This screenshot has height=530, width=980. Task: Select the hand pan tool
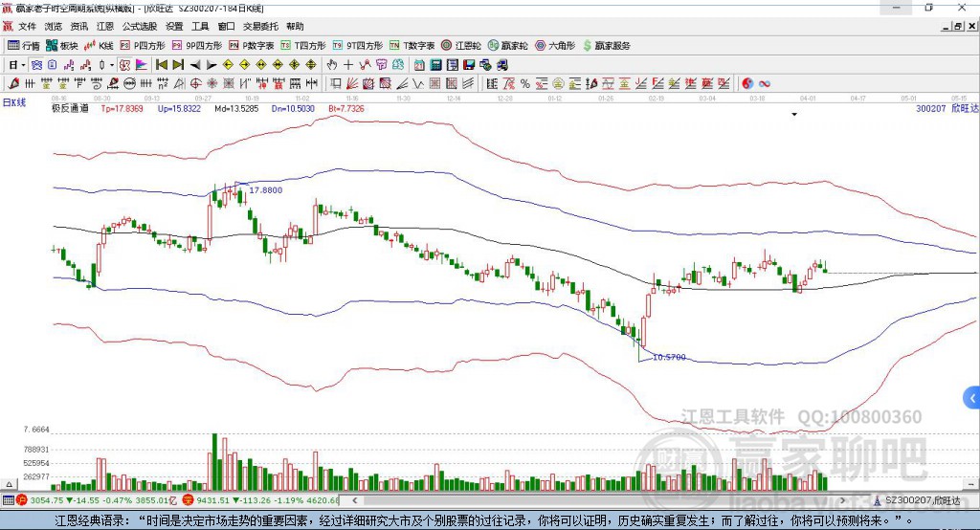tap(331, 64)
